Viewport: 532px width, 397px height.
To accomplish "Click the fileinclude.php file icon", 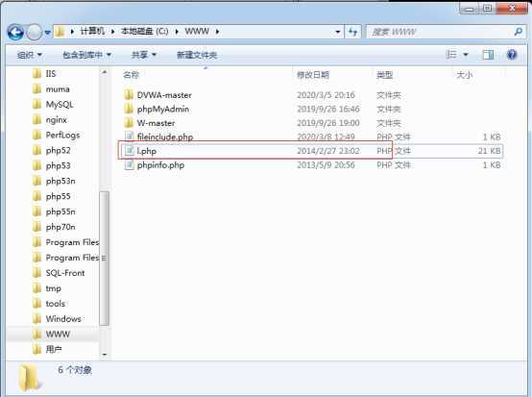I will [129, 136].
